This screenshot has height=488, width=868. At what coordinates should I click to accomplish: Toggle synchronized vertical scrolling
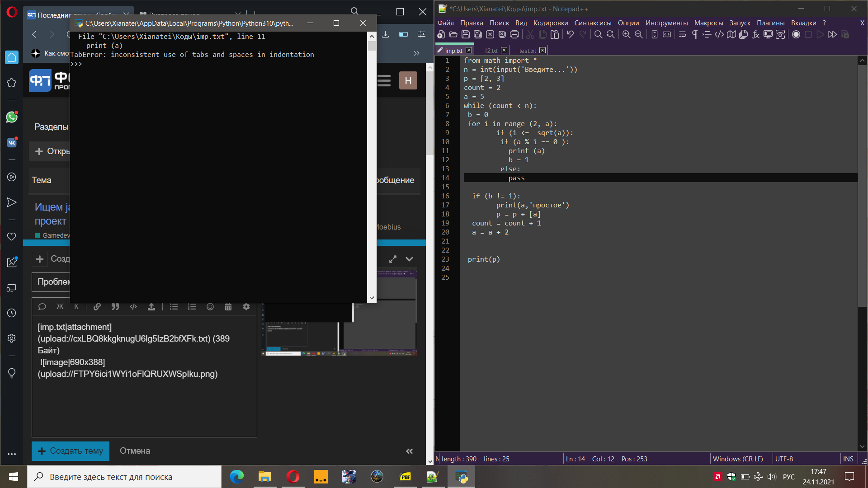point(654,34)
